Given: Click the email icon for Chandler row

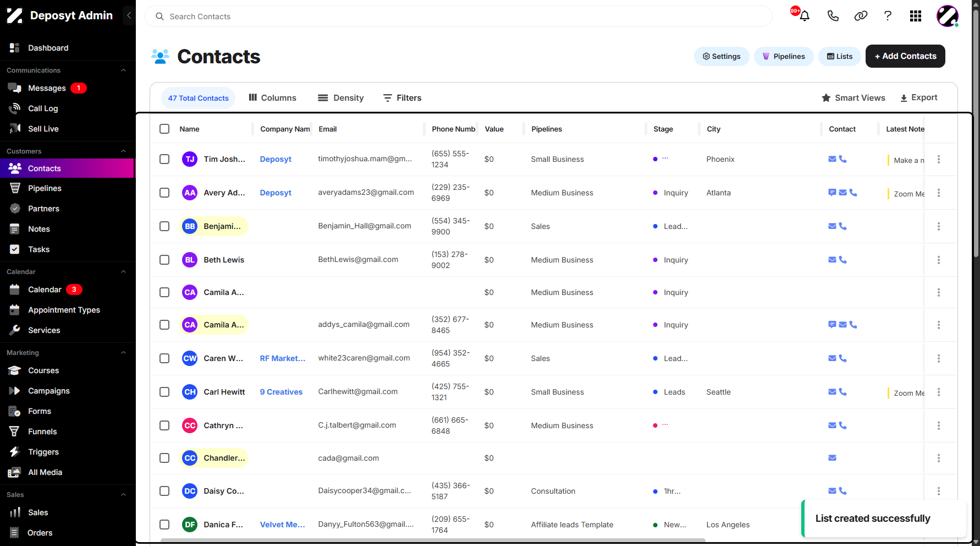Looking at the screenshot, I should [x=832, y=458].
